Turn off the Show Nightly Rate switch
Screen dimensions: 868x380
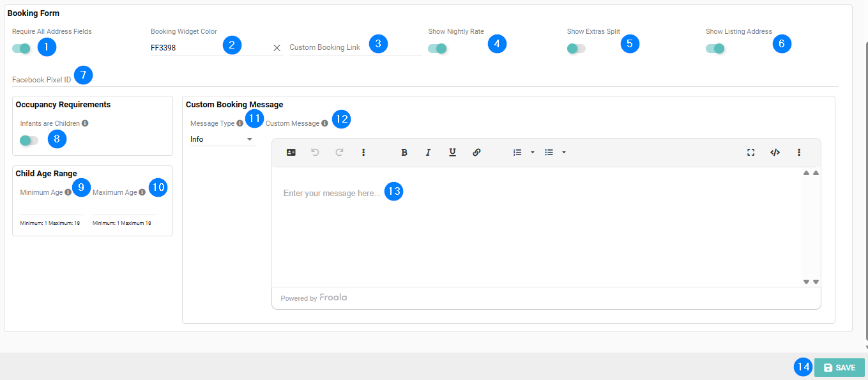tap(438, 49)
